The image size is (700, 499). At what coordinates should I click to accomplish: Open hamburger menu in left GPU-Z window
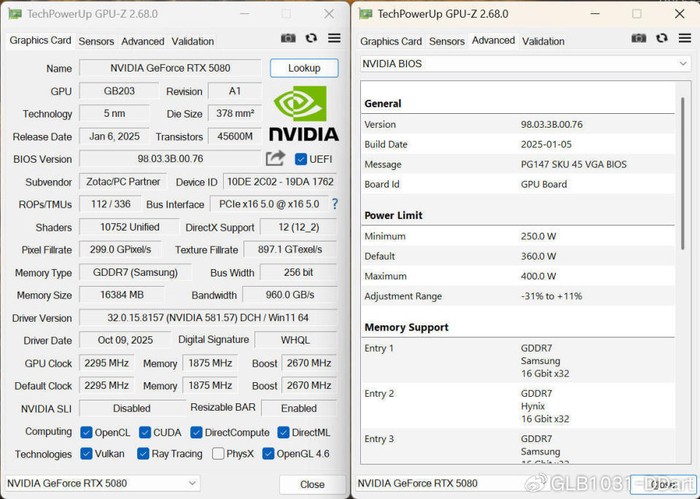[x=334, y=38]
